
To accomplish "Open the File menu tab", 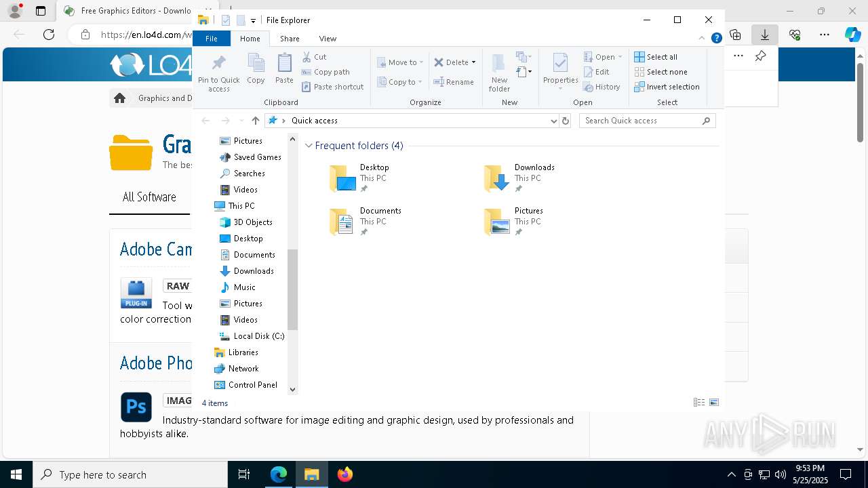I will (212, 39).
